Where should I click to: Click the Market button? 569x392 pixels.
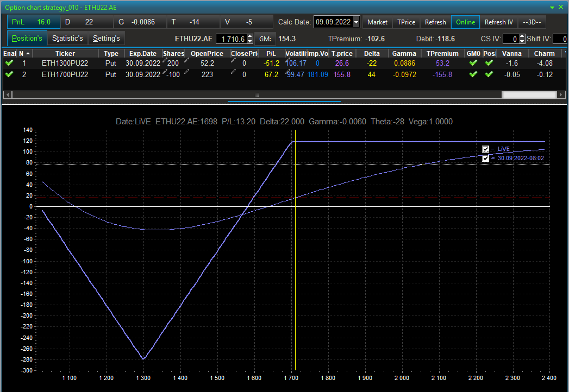377,22
